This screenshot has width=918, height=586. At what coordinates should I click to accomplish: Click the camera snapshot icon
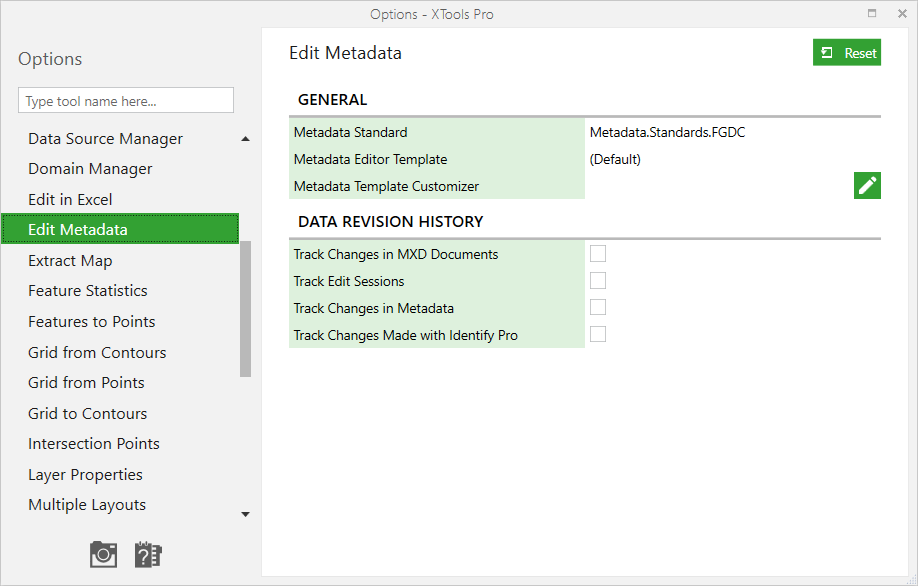pos(104,554)
